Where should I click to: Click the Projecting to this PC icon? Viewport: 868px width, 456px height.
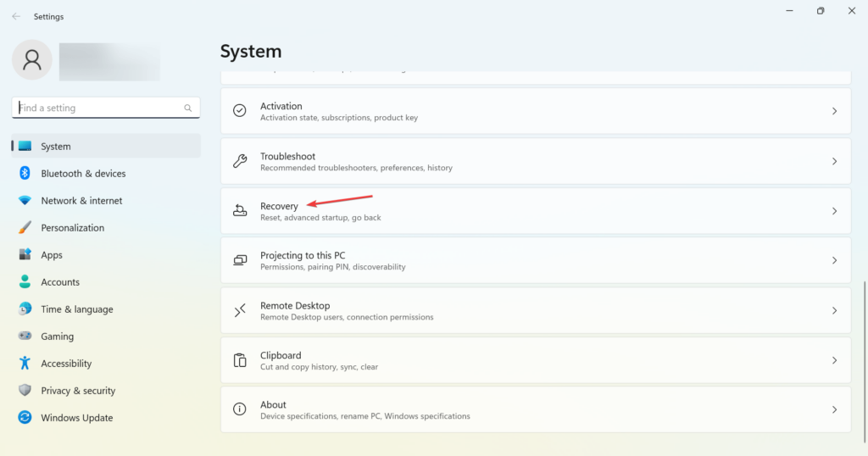click(240, 260)
